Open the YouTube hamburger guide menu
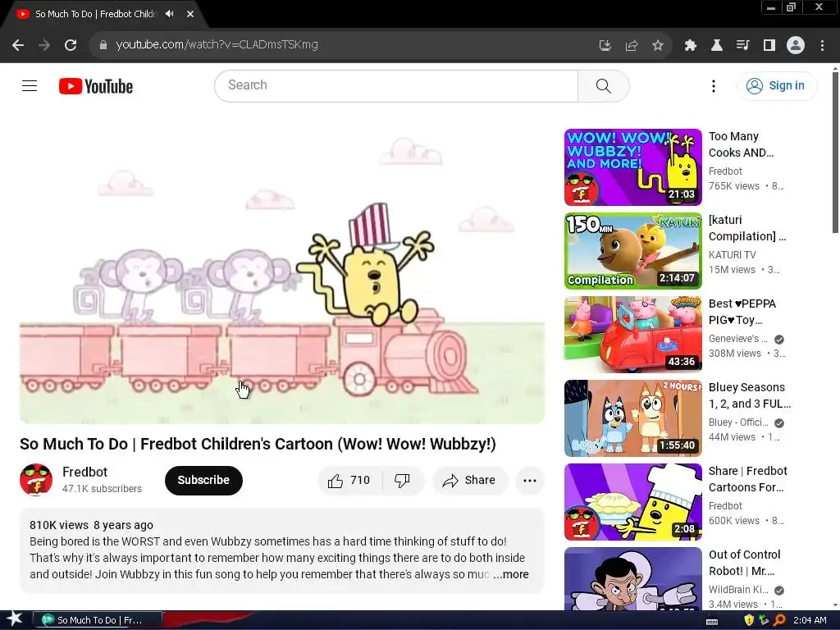840x630 pixels. (x=30, y=85)
